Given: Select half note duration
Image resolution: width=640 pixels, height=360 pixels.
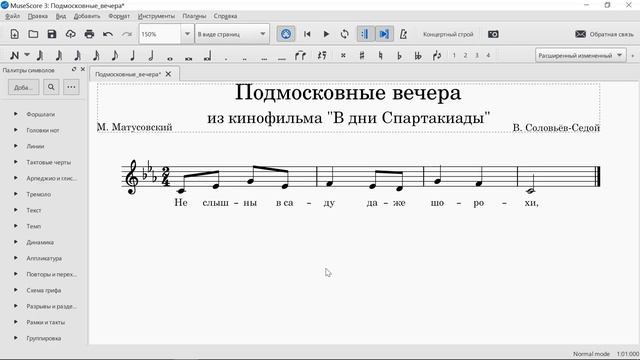Looking at the screenshot, I should 151,56.
